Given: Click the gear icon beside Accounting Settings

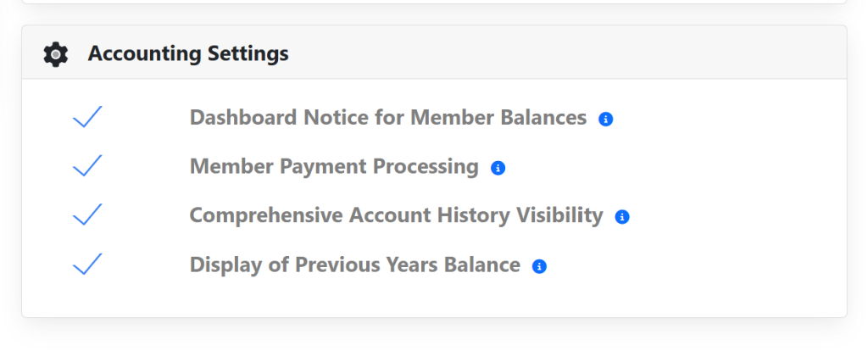Looking at the screenshot, I should click(55, 54).
